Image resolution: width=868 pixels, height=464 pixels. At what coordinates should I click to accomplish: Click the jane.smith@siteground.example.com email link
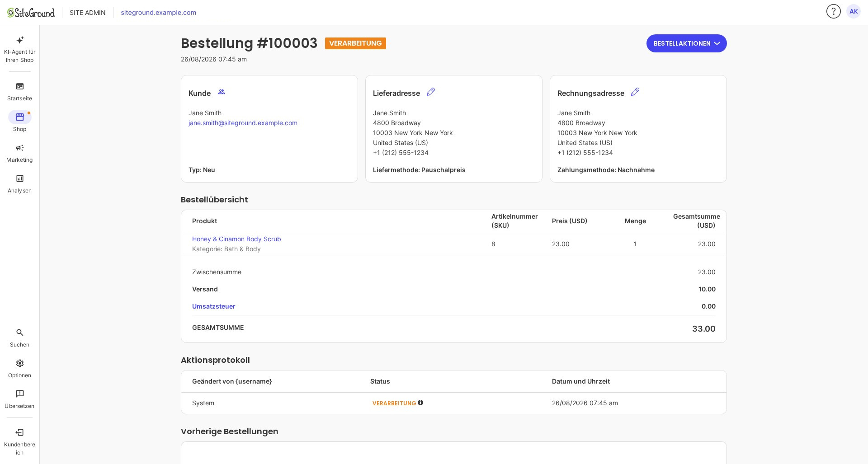click(x=243, y=123)
